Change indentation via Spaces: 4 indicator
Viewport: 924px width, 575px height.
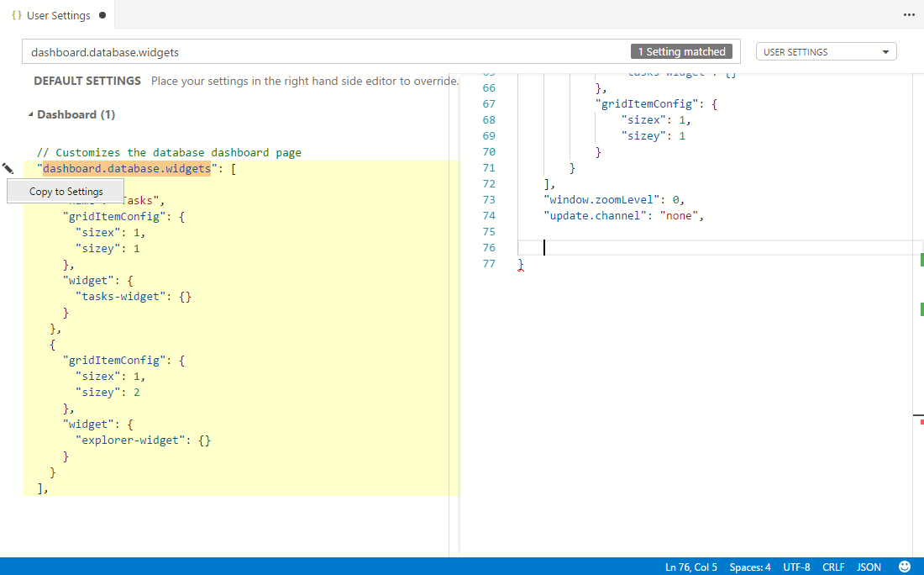[x=749, y=567]
